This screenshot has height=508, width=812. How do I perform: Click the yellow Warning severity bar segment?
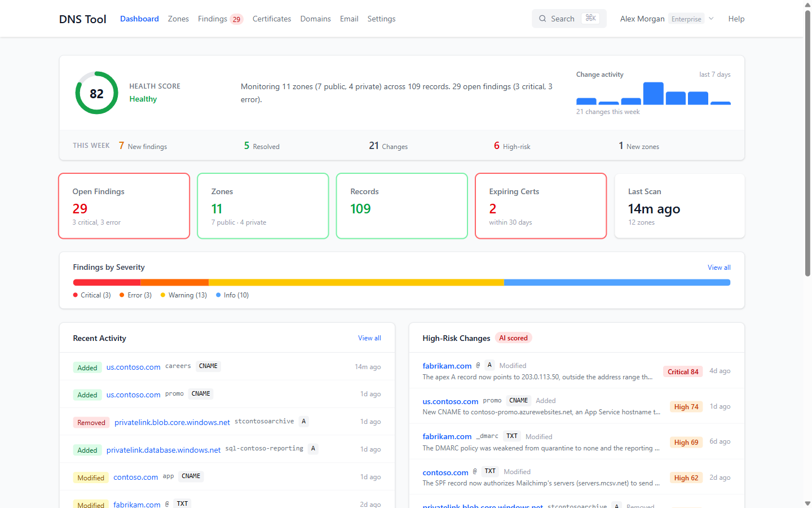356,282
